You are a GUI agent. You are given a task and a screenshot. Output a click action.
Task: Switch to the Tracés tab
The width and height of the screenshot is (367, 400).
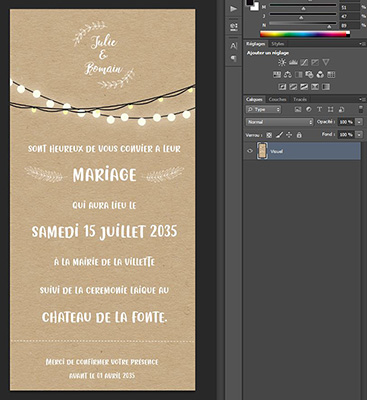point(300,99)
